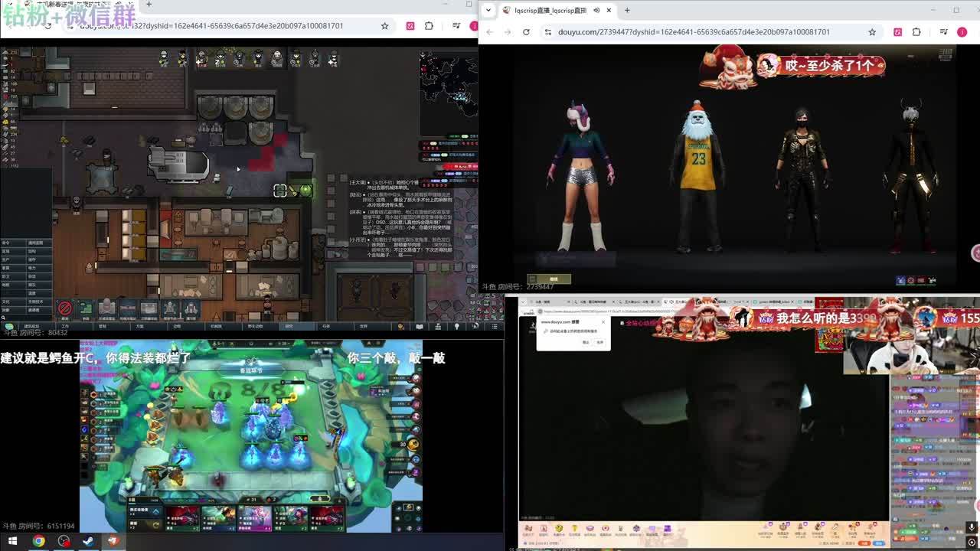Image resolution: width=980 pixels, height=551 pixels.
Task: Bookmark the page in the left browser
Action: (x=384, y=25)
